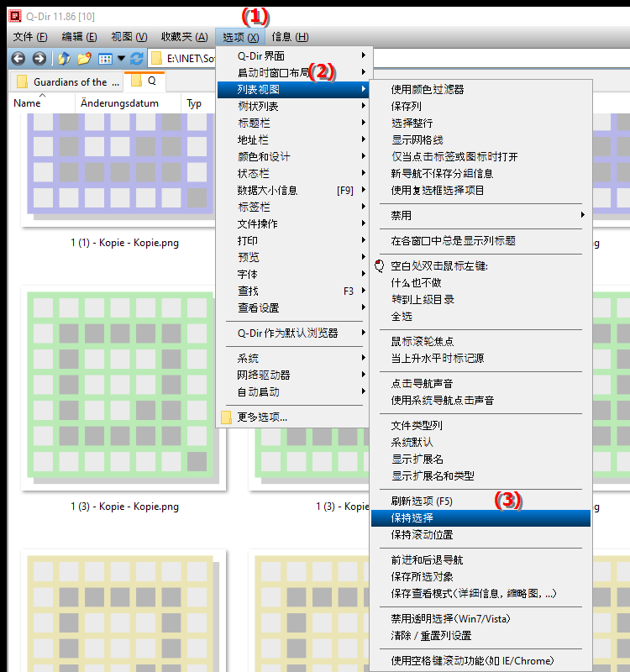630x672 pixels.
Task: Open the 文件 (F) menu
Action: pyautogui.click(x=30, y=37)
